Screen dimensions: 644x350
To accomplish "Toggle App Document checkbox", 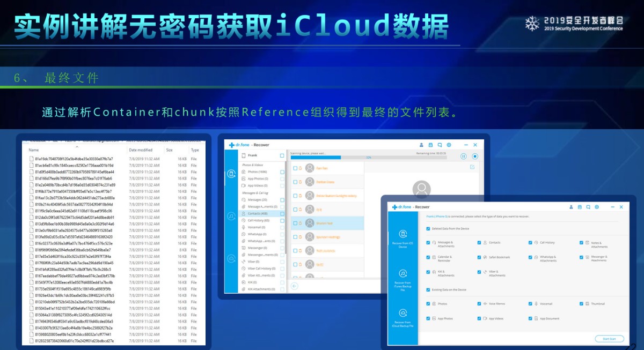I will (530, 318).
